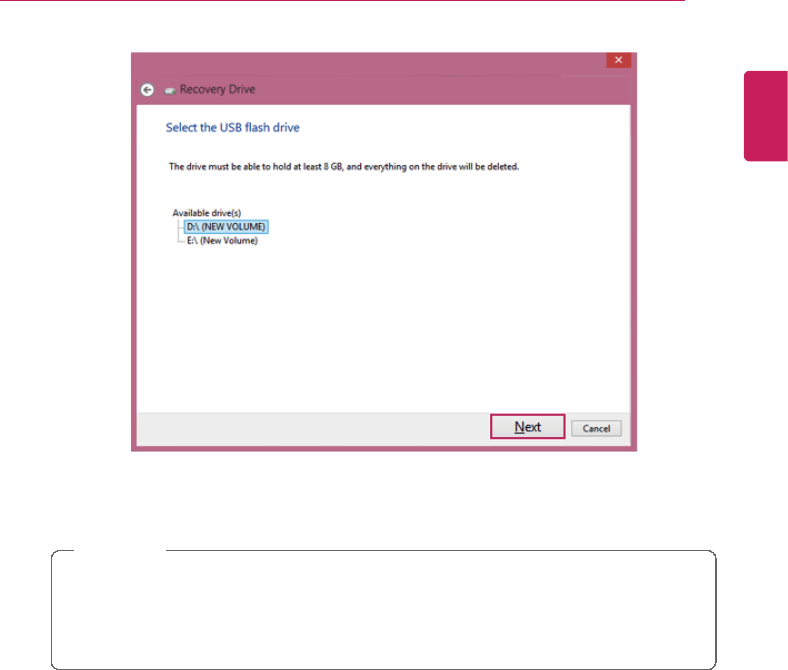Click the 'Available drive(s)' label

point(207,213)
